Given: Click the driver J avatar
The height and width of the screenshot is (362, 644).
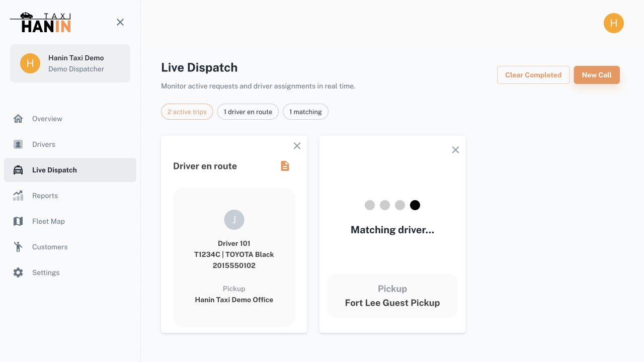Looking at the screenshot, I should click(234, 220).
